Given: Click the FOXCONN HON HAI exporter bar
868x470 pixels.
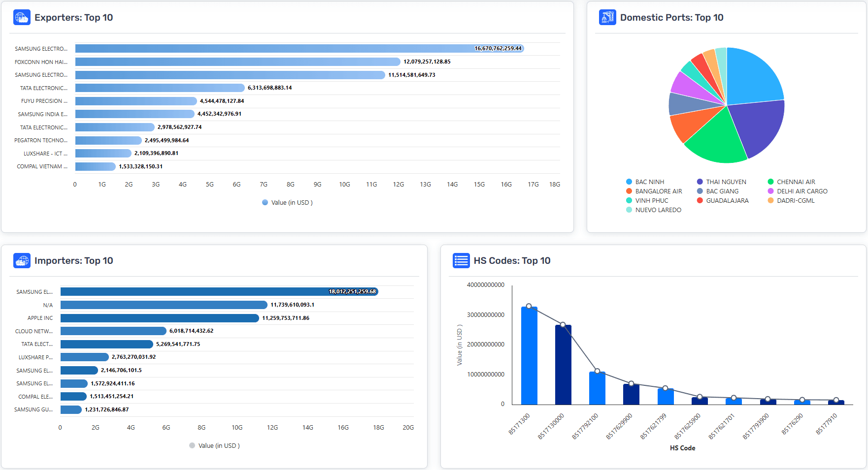Looking at the screenshot, I should 237,62.
